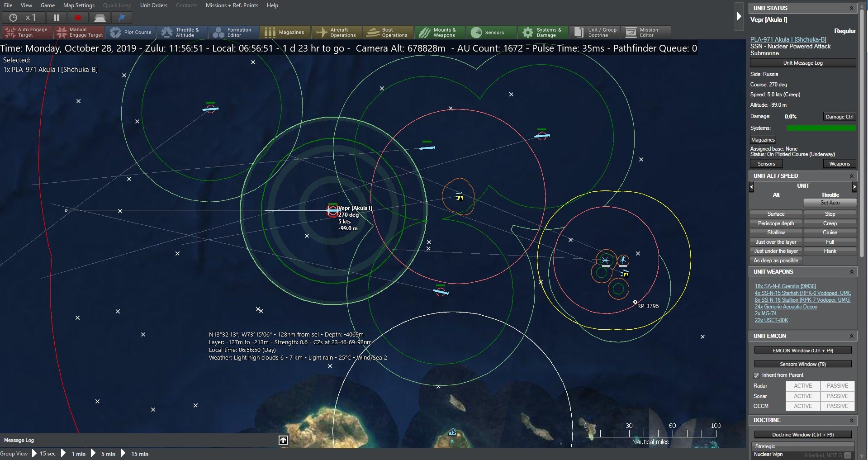The height and width of the screenshot is (460, 868).
Task: Open the Sensors window from the toolbar
Action: pyautogui.click(x=491, y=32)
